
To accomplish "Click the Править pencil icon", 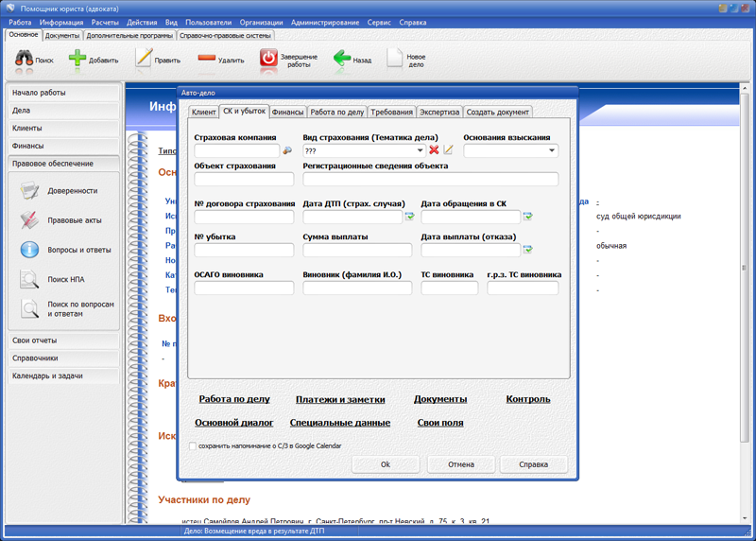I will pyautogui.click(x=143, y=59).
